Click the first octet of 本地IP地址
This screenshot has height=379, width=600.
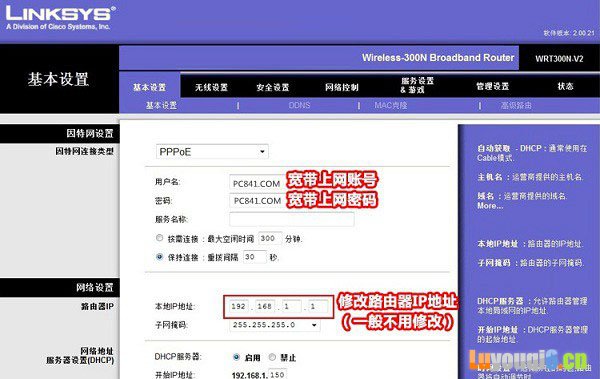tap(238, 306)
